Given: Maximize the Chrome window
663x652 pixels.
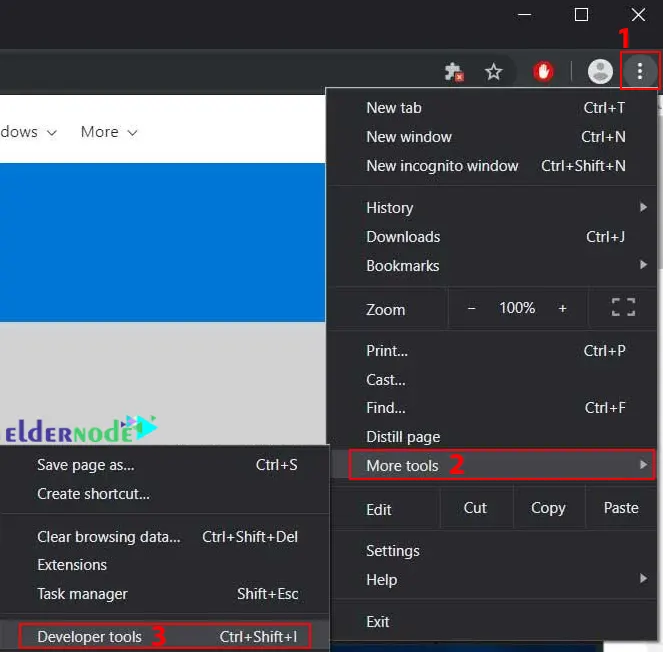Looking at the screenshot, I should point(581,15).
